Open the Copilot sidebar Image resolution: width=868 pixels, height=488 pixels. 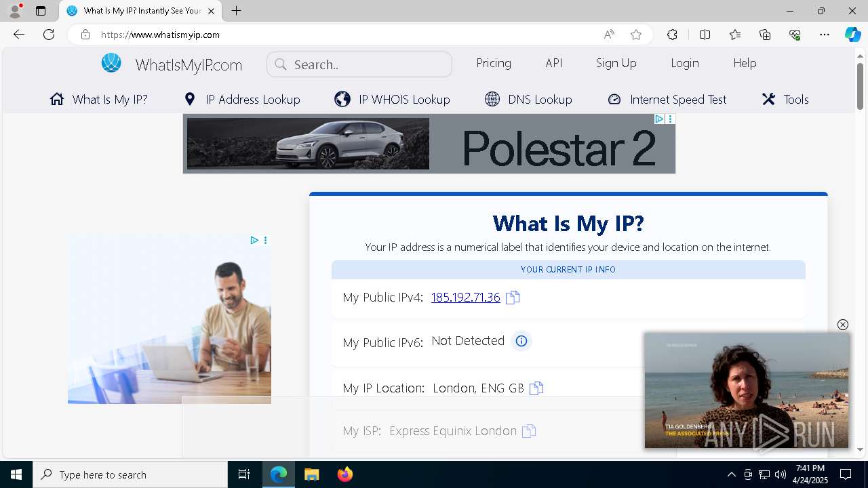(852, 35)
